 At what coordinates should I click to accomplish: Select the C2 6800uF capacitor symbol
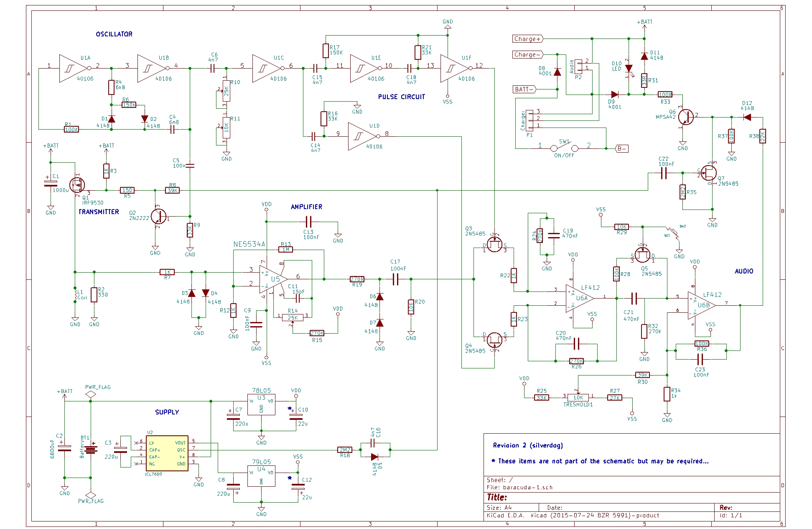pos(65,448)
